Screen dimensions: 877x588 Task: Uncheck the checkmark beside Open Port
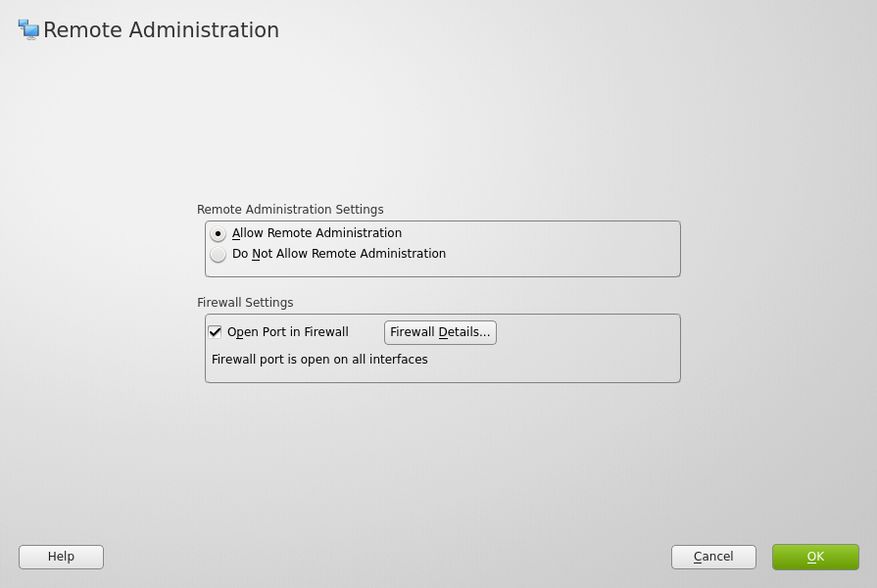pos(216,332)
